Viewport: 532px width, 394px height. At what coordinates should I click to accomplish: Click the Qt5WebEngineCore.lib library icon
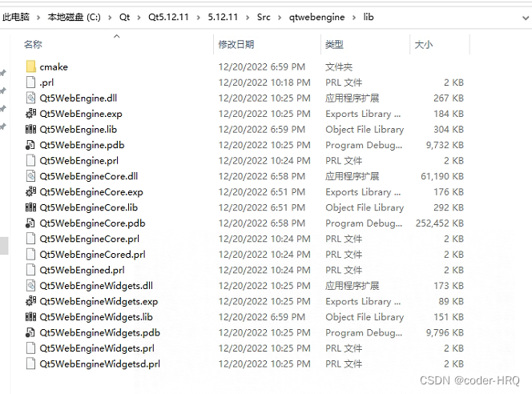coord(31,207)
